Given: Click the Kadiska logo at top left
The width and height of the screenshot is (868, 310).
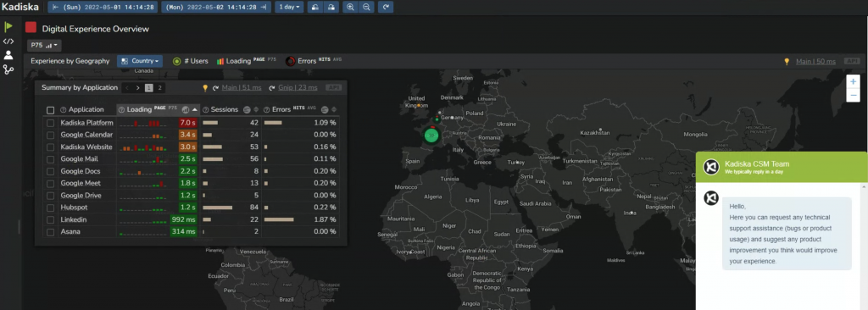Looking at the screenshot, I should click(x=20, y=7).
